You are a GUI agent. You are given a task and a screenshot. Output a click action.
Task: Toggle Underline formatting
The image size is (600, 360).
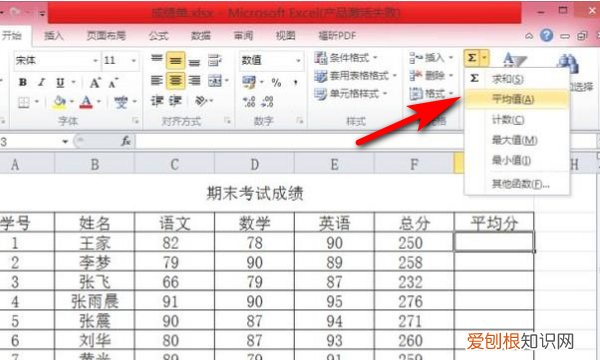pos(60,82)
